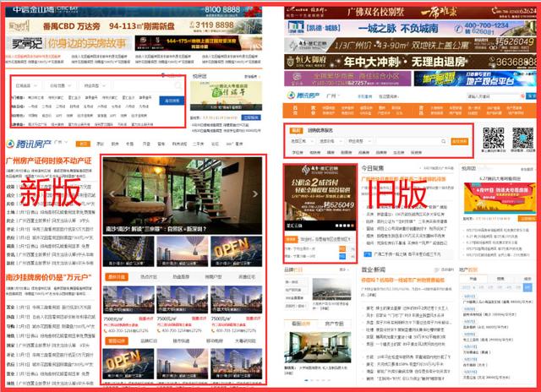Switch to the 热盘推荐 tab

pyautogui.click(x=181, y=277)
